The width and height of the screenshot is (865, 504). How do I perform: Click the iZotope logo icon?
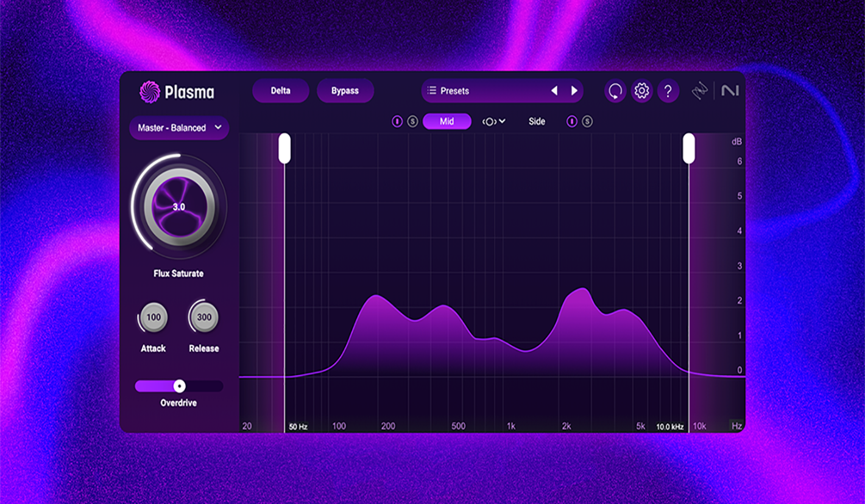click(701, 91)
